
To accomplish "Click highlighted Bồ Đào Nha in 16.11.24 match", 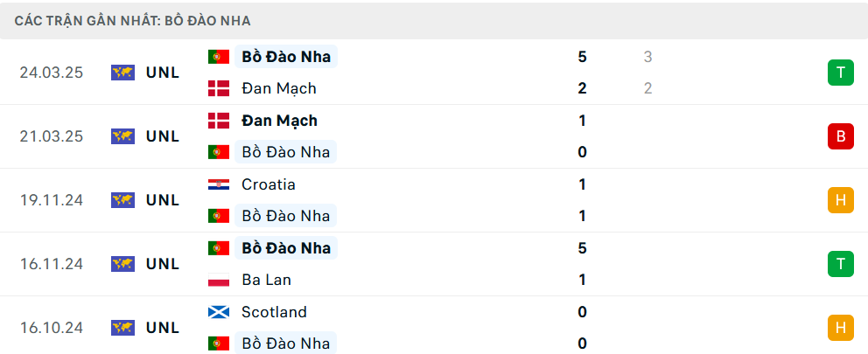I will [x=286, y=248].
